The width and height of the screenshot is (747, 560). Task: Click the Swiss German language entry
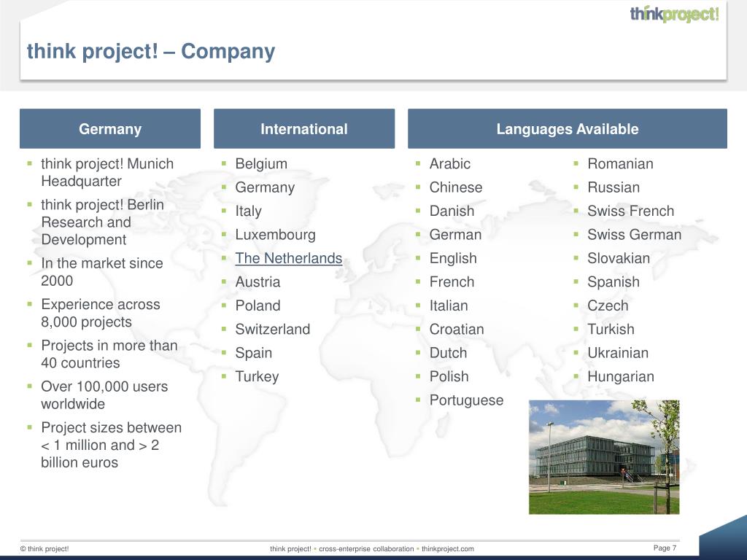tap(635, 235)
